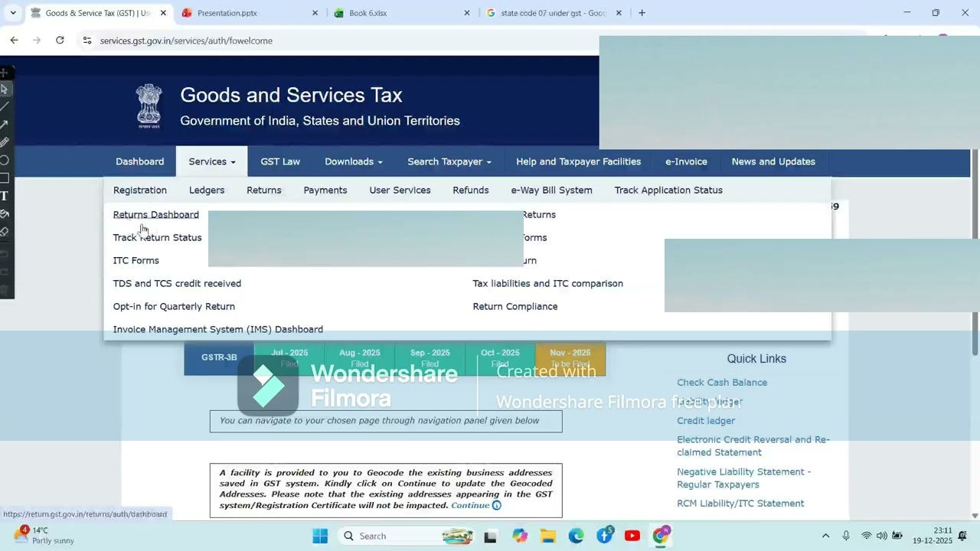Open Copilot from taskbar
980x551 pixels.
click(x=520, y=536)
